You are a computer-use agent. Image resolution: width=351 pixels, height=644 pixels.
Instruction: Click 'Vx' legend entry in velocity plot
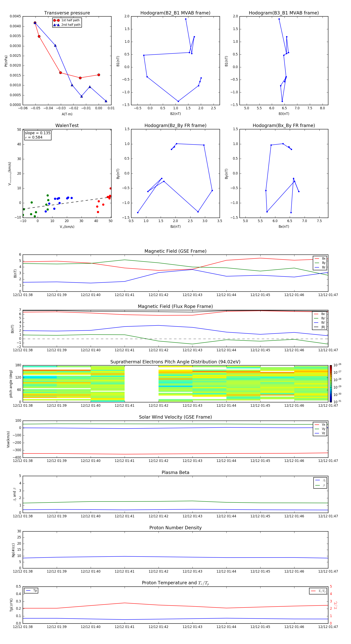[320, 424]
